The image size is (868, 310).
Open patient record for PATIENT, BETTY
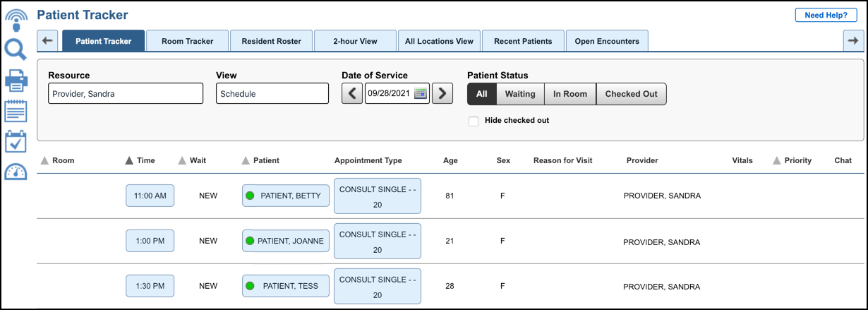285,196
